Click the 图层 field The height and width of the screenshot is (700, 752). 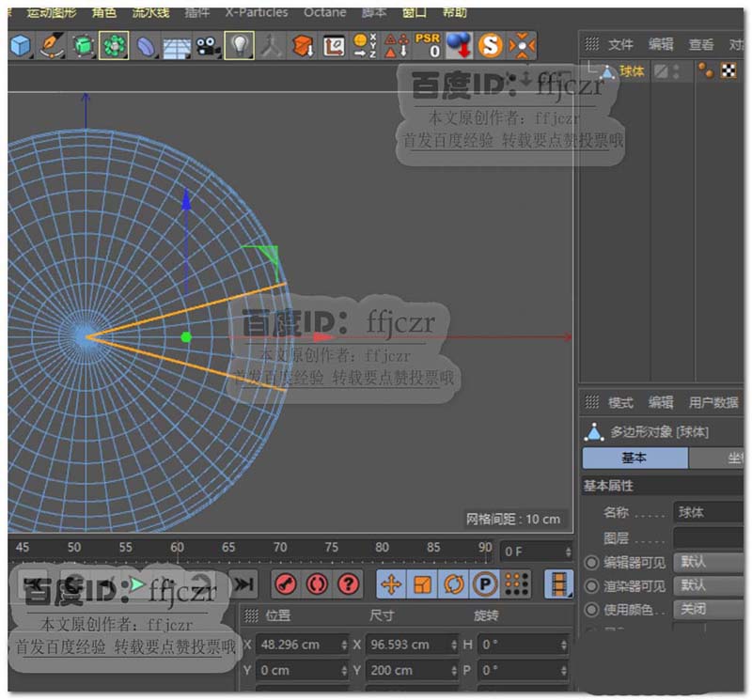coord(709,538)
